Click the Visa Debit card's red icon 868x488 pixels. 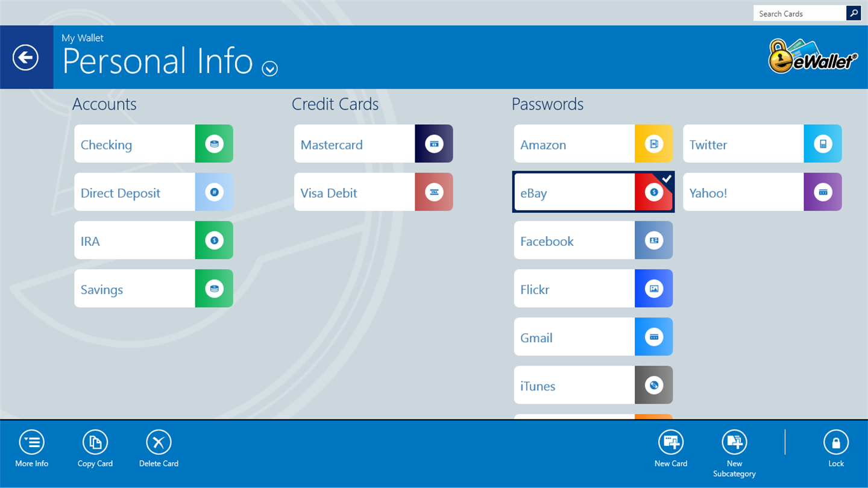coord(434,192)
